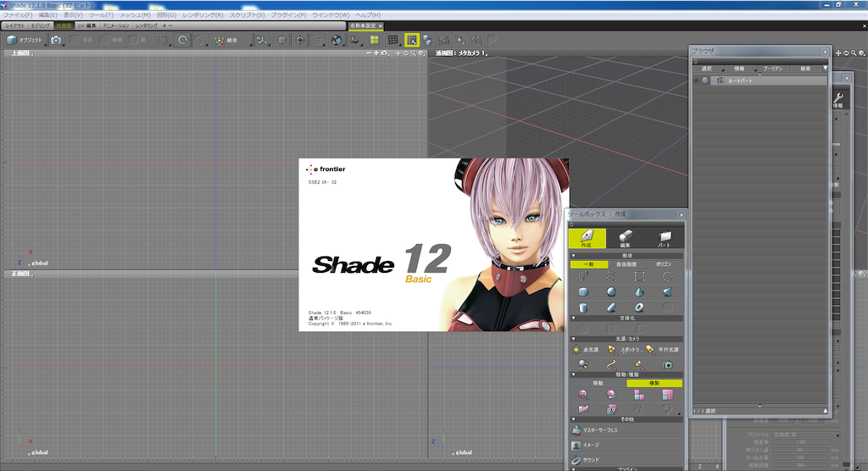The width and height of the screenshot is (868, 471).
Task: Open the 統合 manipulator dropdown
Action: pyautogui.click(x=232, y=40)
